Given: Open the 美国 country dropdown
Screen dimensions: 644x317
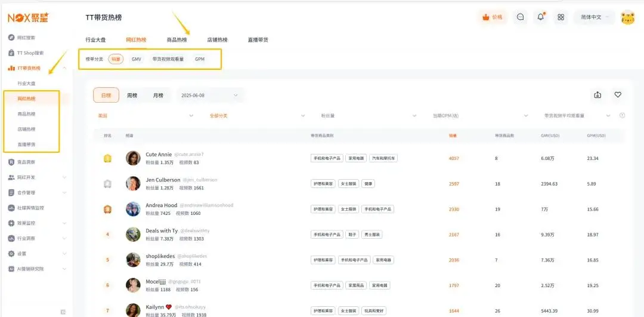Looking at the screenshot, I should coord(145,116).
